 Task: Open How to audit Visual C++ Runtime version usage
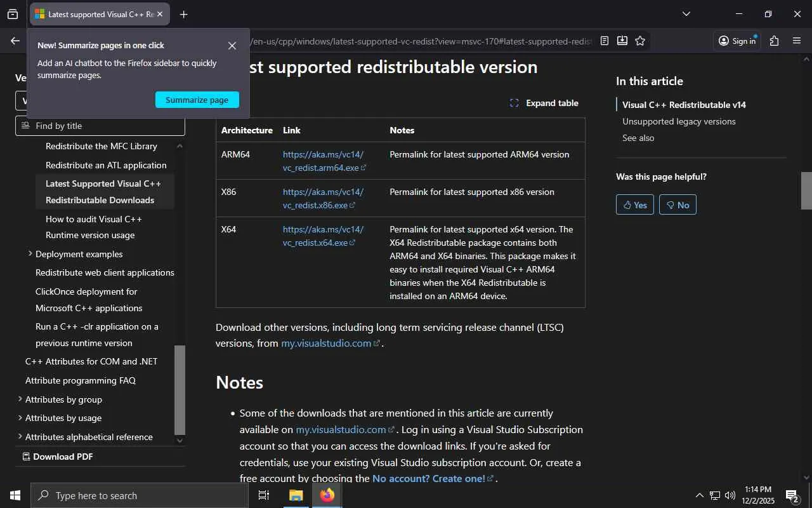tap(94, 227)
